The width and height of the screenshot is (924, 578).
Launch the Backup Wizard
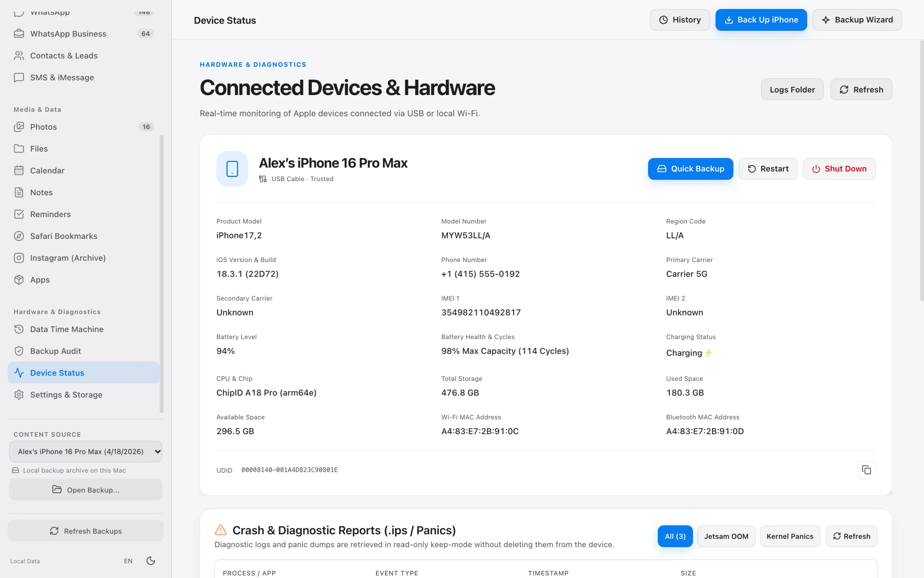coord(857,20)
